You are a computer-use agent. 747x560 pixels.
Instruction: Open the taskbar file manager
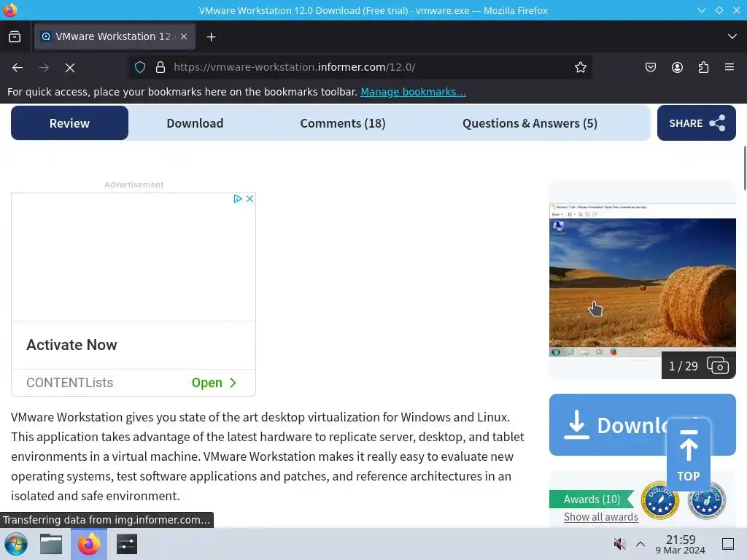tap(51, 544)
